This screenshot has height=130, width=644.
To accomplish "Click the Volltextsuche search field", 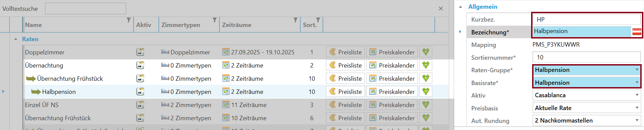I will pos(86,8).
